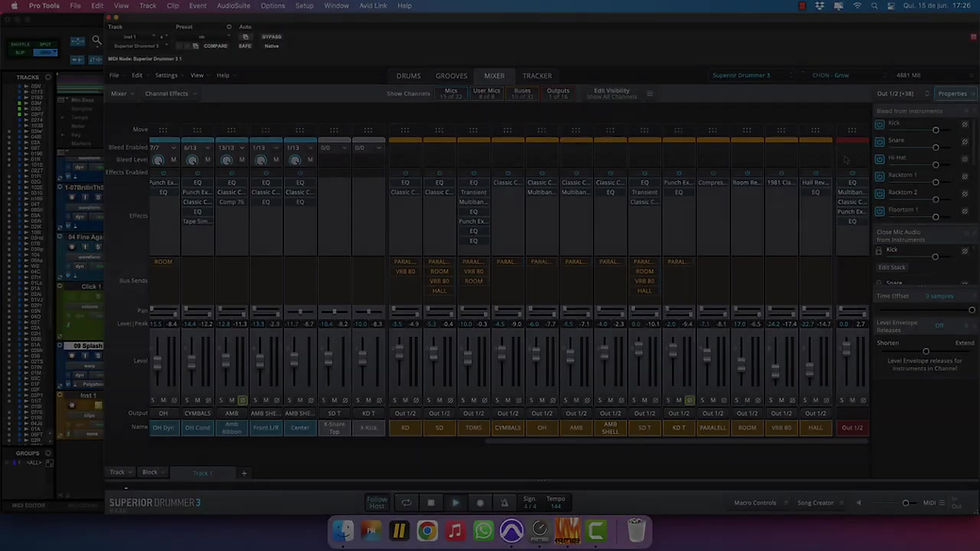Click the Edit Stack button
Screen dimensions: 980x551
pyautogui.click(x=892, y=267)
